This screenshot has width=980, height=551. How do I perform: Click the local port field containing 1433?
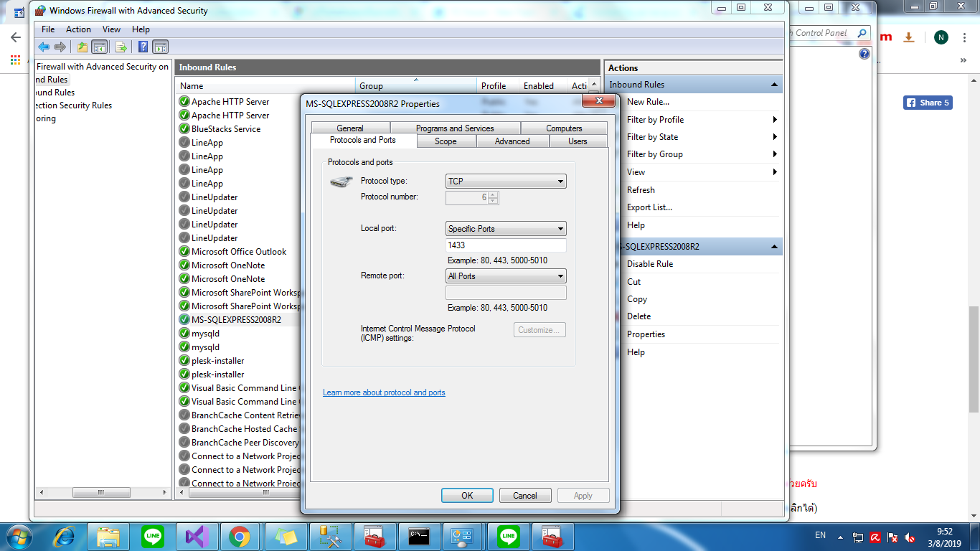pyautogui.click(x=506, y=245)
